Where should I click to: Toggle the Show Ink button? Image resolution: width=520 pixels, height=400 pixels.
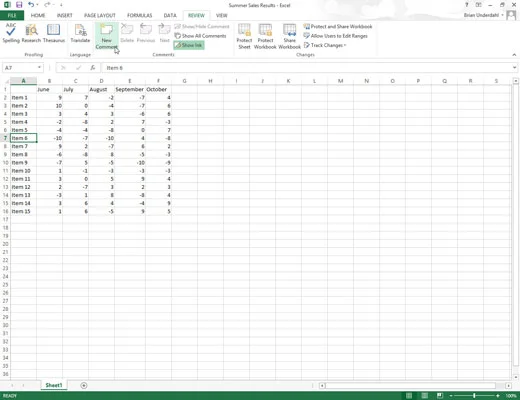(189, 45)
